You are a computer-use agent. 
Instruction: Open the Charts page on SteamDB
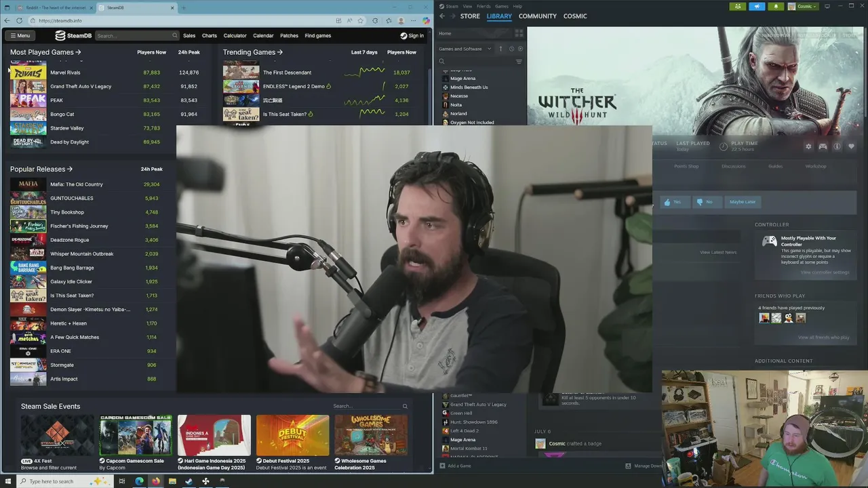(x=210, y=35)
